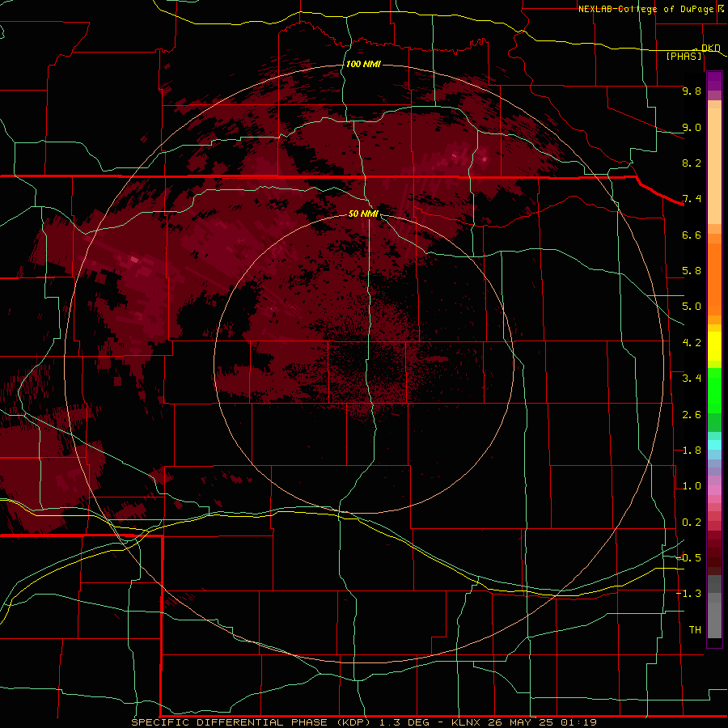Click the 100 NMI range ring label
The width and height of the screenshot is (728, 728).
pos(363,64)
